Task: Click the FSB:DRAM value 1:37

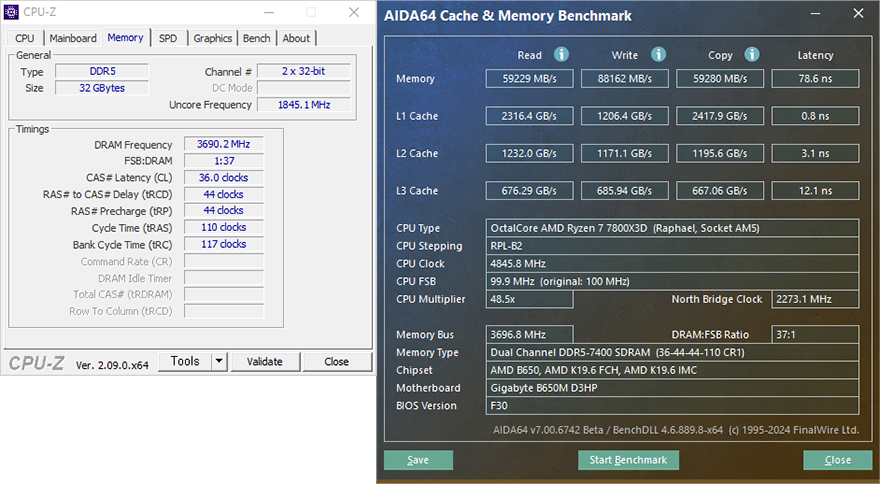Action: click(x=223, y=161)
